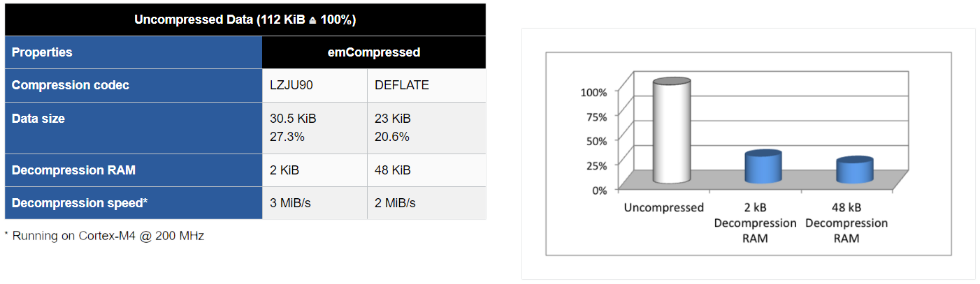Viewport: 980px width, 284px height.
Task: Click the white Uncompressed cylinder bar
Action: [x=672, y=131]
